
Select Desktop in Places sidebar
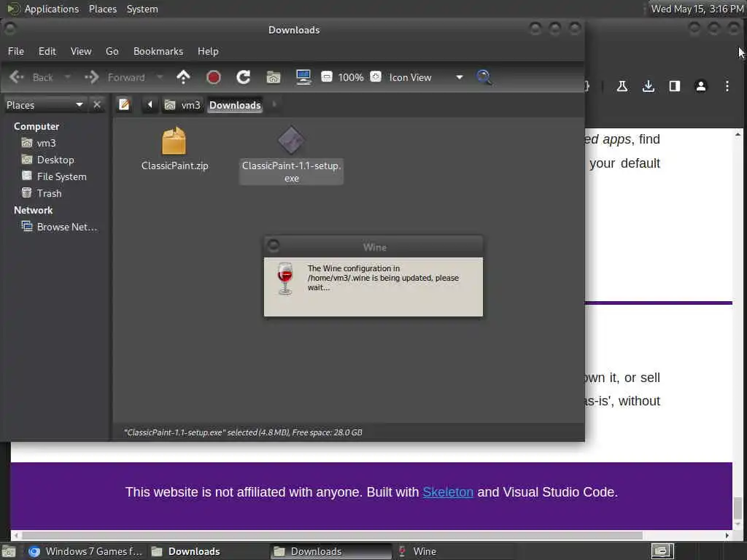[x=48, y=160]
